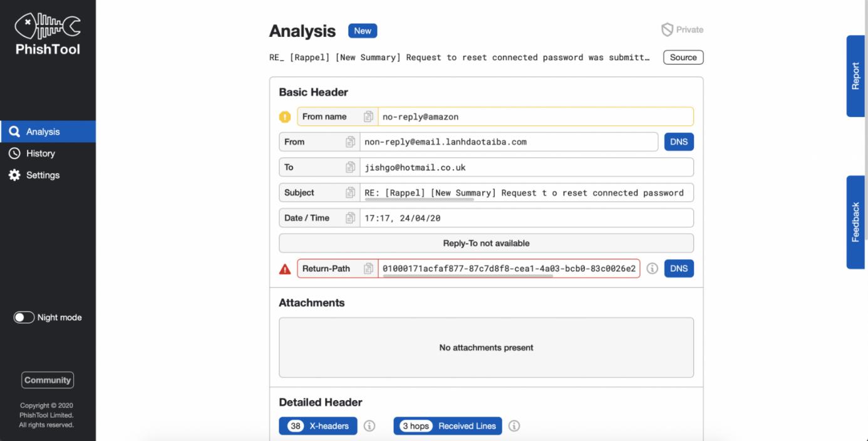Click the Settings gear icon

click(x=15, y=175)
